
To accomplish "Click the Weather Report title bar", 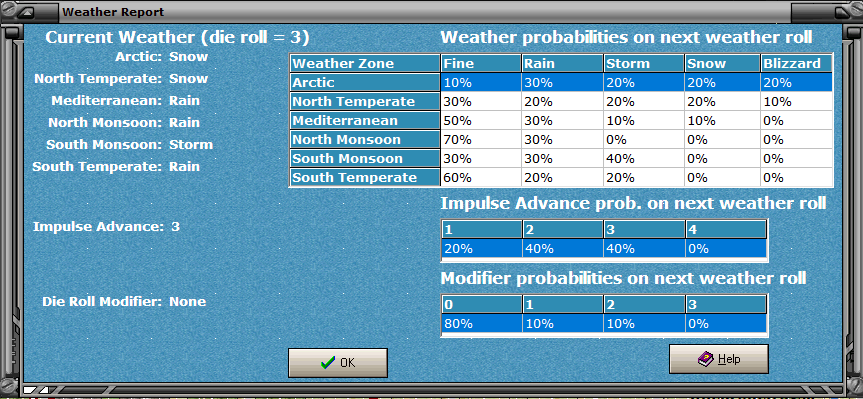I will (424, 12).
